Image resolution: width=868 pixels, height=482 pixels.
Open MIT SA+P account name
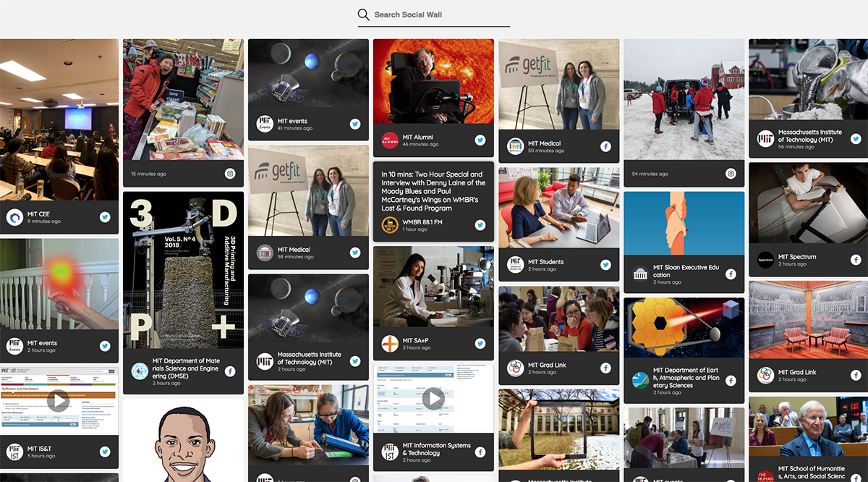(417, 339)
